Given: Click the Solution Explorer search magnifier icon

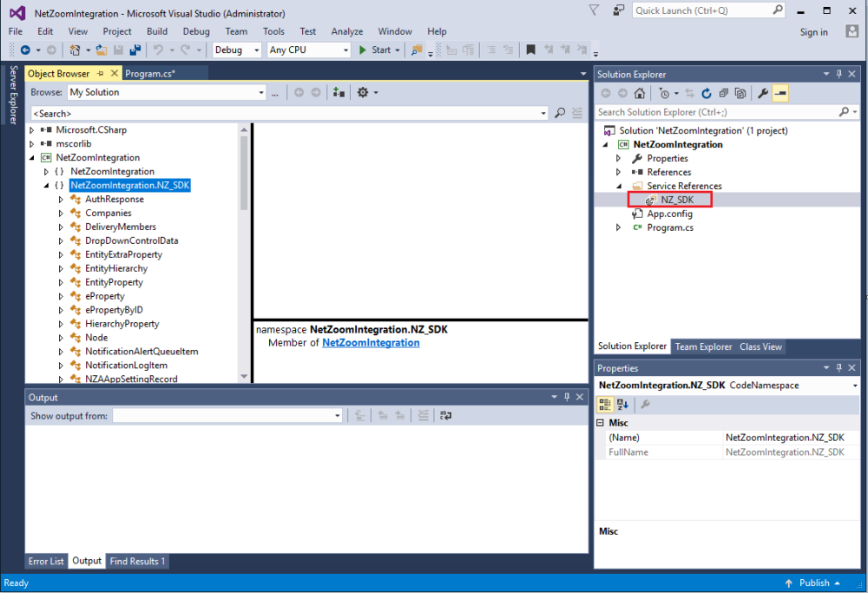Looking at the screenshot, I should 844,112.
